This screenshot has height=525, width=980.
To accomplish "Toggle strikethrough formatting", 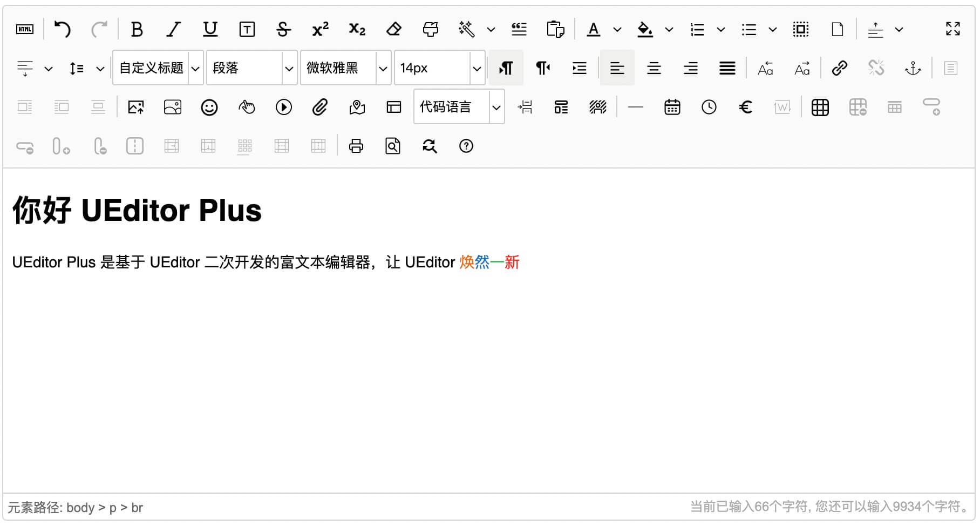I will (x=284, y=29).
